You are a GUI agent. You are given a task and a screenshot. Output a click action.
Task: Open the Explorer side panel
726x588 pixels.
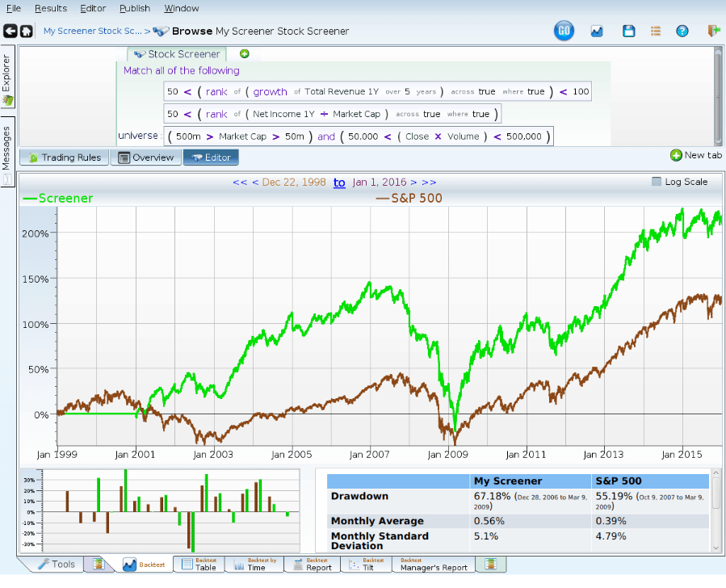7,77
